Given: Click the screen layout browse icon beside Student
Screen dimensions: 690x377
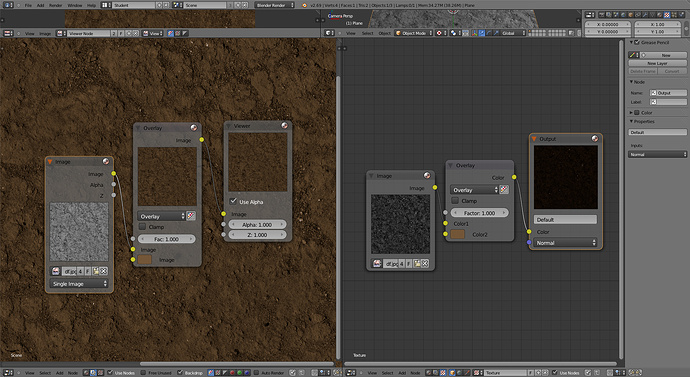Looking at the screenshot, I should (106, 5).
